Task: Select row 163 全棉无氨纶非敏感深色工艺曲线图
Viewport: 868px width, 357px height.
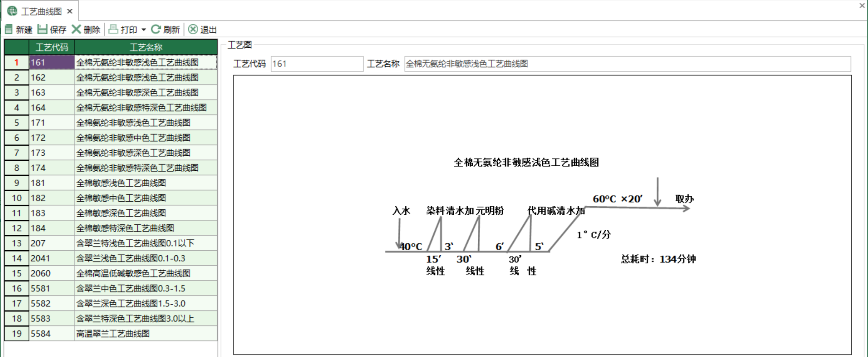Action: [111, 92]
